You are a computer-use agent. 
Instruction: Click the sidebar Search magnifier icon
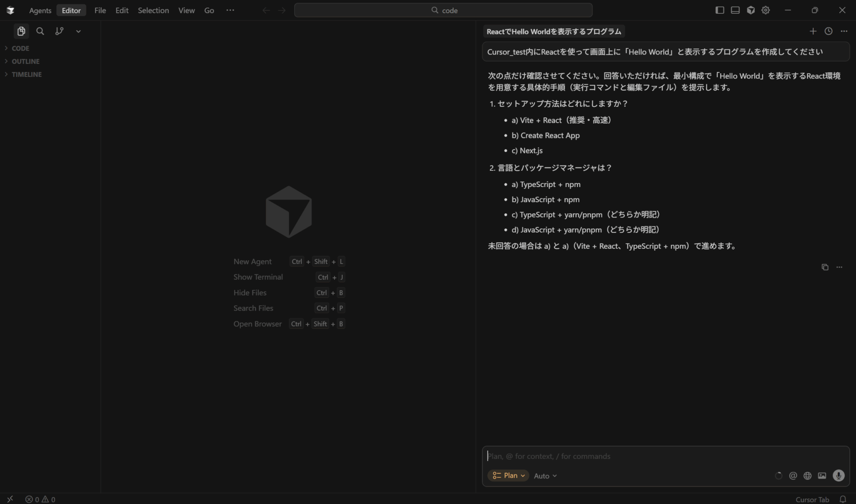click(x=40, y=31)
